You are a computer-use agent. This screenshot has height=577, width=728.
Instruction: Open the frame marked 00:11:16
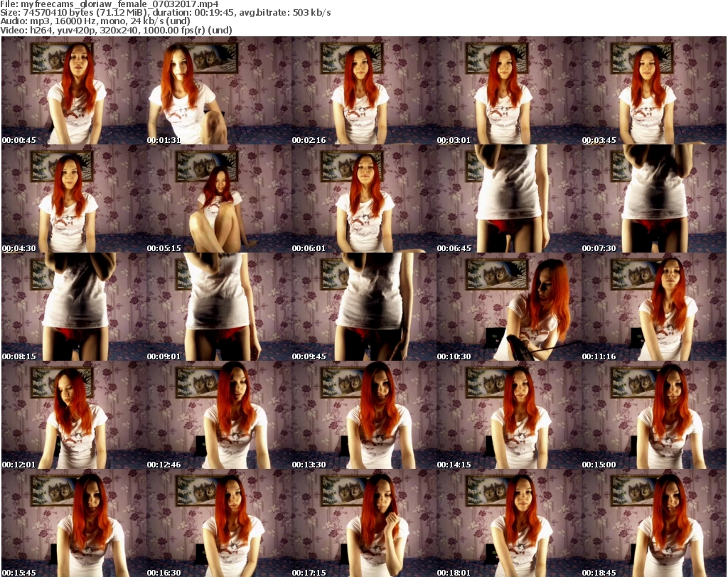pos(654,307)
